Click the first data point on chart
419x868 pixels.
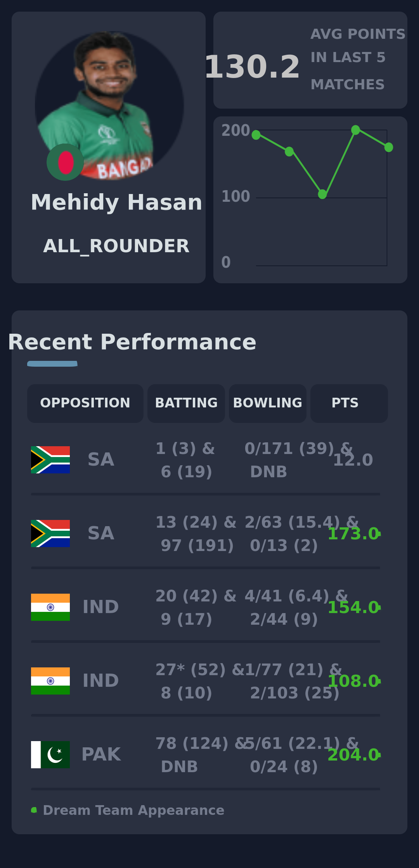point(256,135)
